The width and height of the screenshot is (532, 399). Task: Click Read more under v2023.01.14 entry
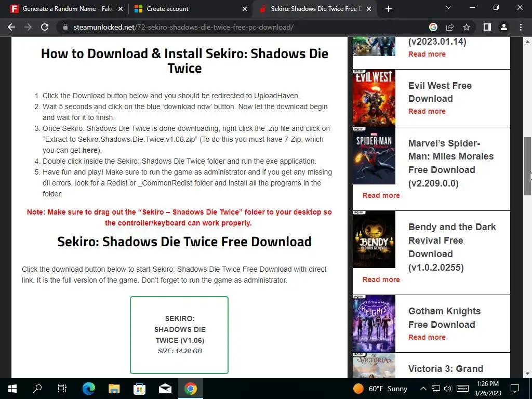point(427,54)
